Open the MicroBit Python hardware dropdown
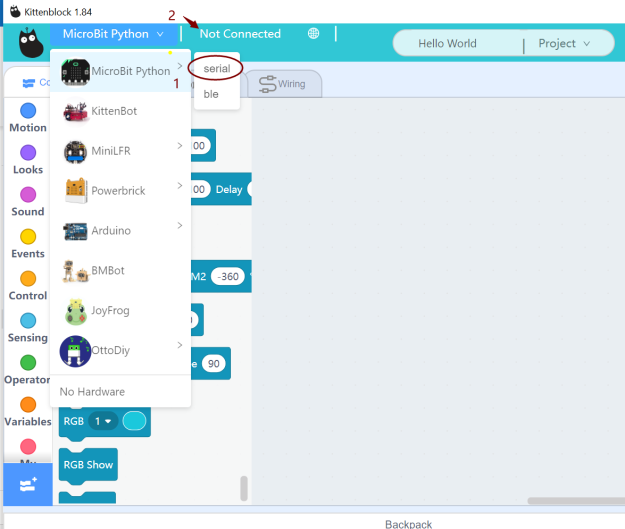This screenshot has height=529, width=625. (113, 34)
